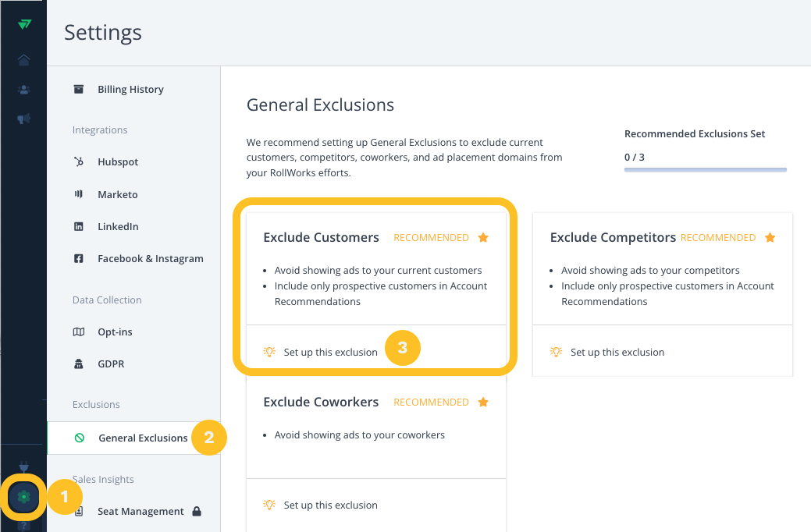Click lightbulb icon in Exclude Competitors card
This screenshot has width=811, height=532.
(556, 352)
